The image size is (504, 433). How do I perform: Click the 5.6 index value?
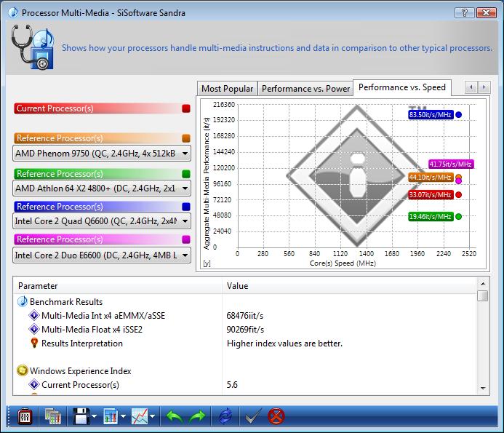[232, 385]
